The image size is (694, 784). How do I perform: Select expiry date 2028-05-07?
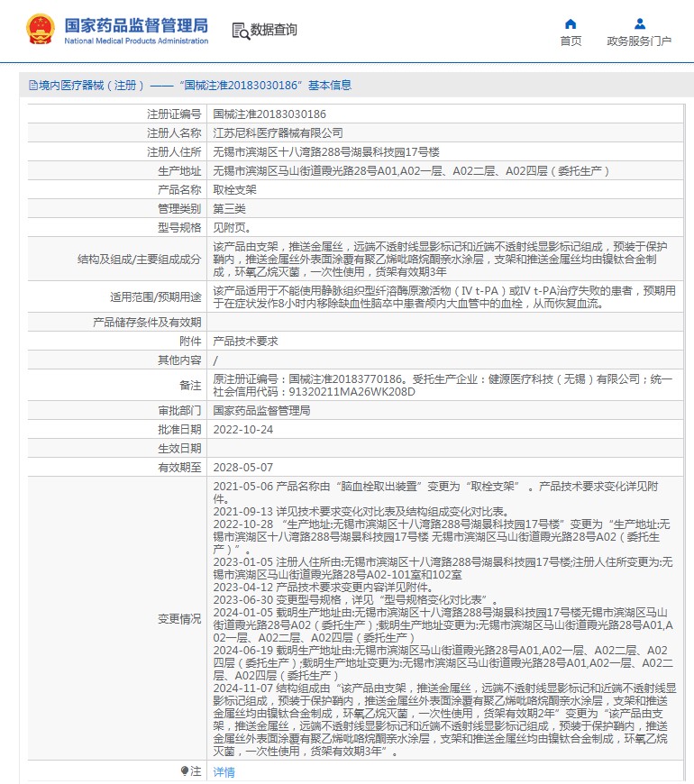[x=243, y=468]
